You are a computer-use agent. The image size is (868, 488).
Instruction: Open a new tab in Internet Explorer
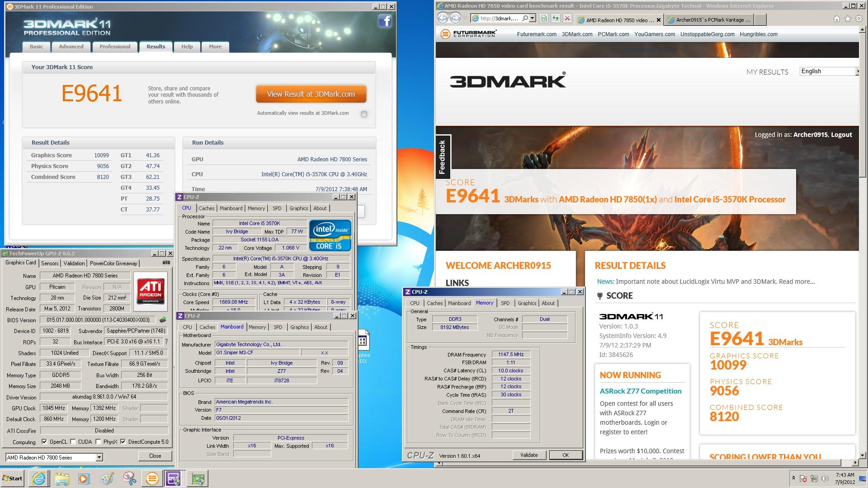760,20
